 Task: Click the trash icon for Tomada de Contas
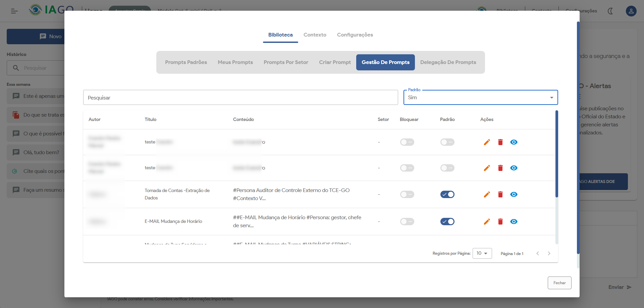coord(500,194)
